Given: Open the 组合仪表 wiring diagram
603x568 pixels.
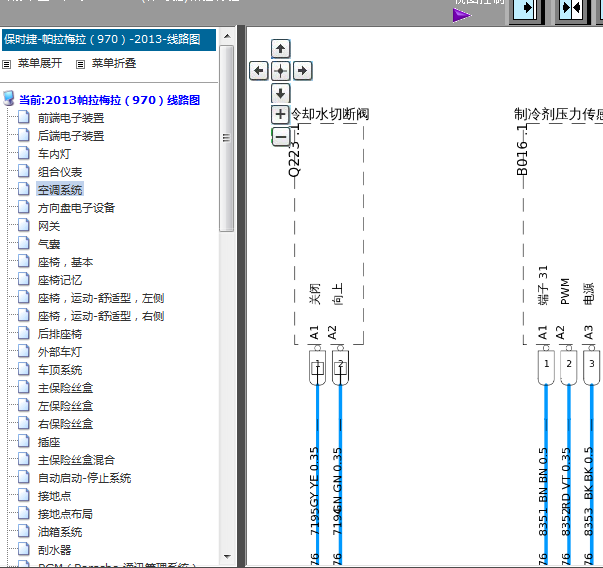Looking at the screenshot, I should coord(60,172).
